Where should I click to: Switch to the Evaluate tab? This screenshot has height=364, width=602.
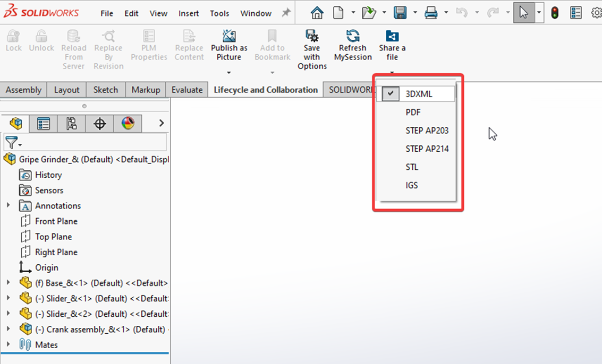pyautogui.click(x=186, y=90)
